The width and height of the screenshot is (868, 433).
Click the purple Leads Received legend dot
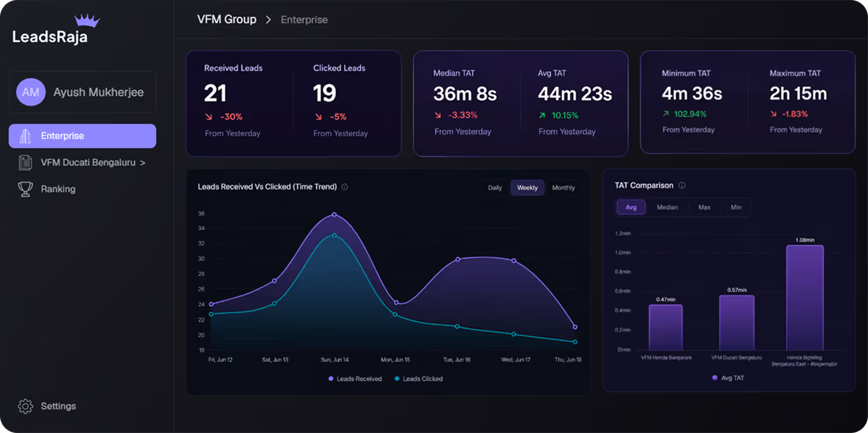click(331, 379)
